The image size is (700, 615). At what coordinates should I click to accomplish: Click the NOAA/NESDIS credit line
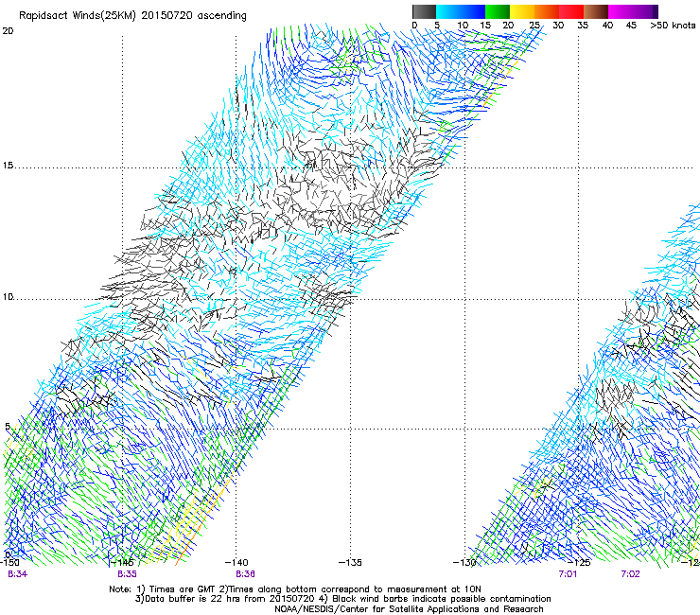(409, 609)
